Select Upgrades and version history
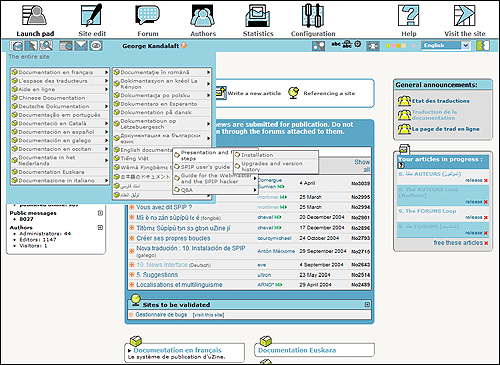Screen dimensions: 500x365 (275, 166)
